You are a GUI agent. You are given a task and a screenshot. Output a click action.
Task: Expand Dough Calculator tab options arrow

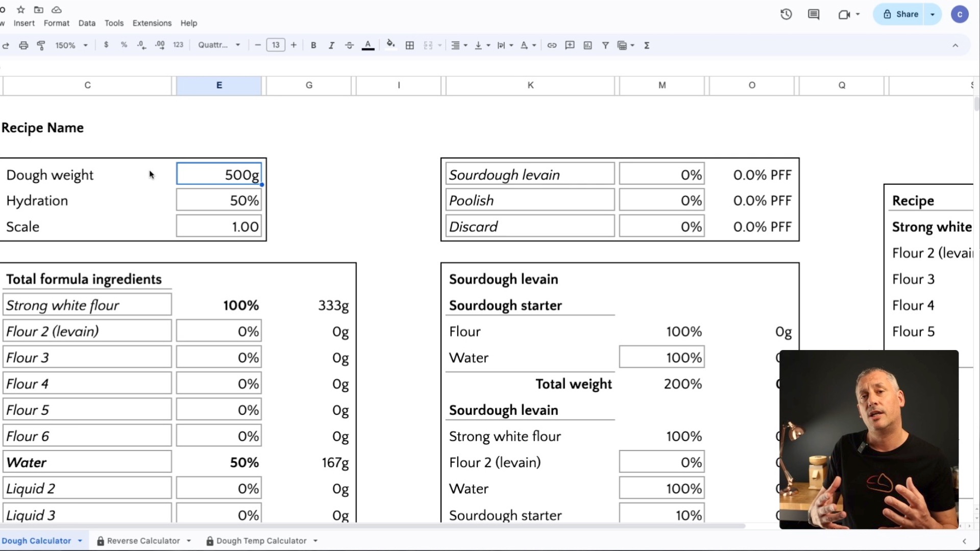80,541
